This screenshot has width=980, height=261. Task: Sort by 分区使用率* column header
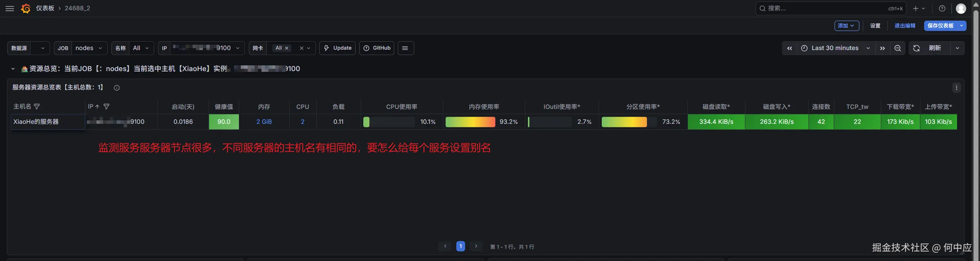click(643, 107)
